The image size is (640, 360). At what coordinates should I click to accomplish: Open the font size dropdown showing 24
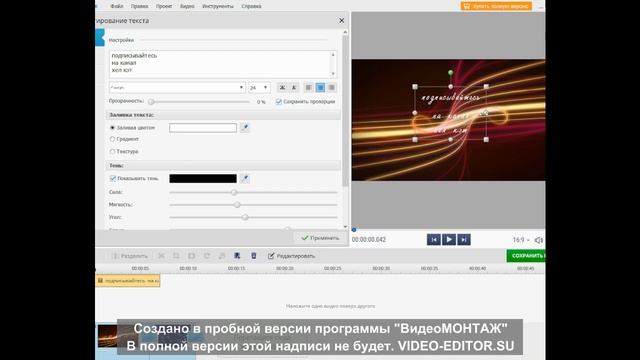[x=259, y=87]
